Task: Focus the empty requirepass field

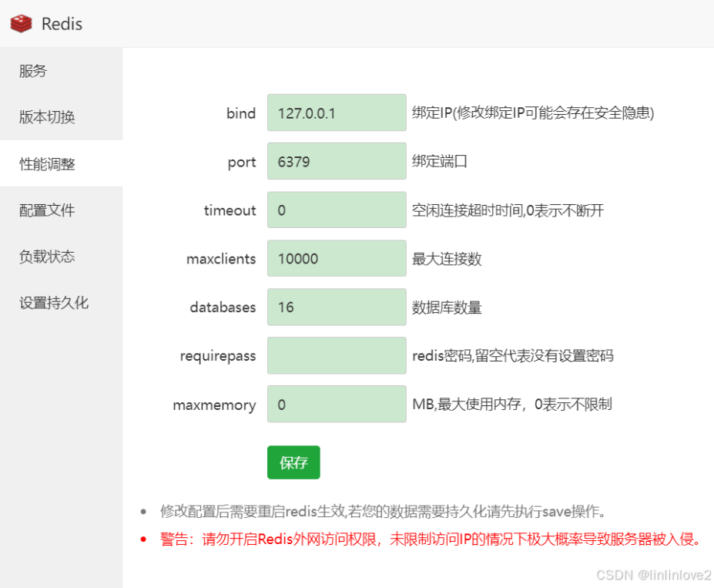Action: point(337,355)
